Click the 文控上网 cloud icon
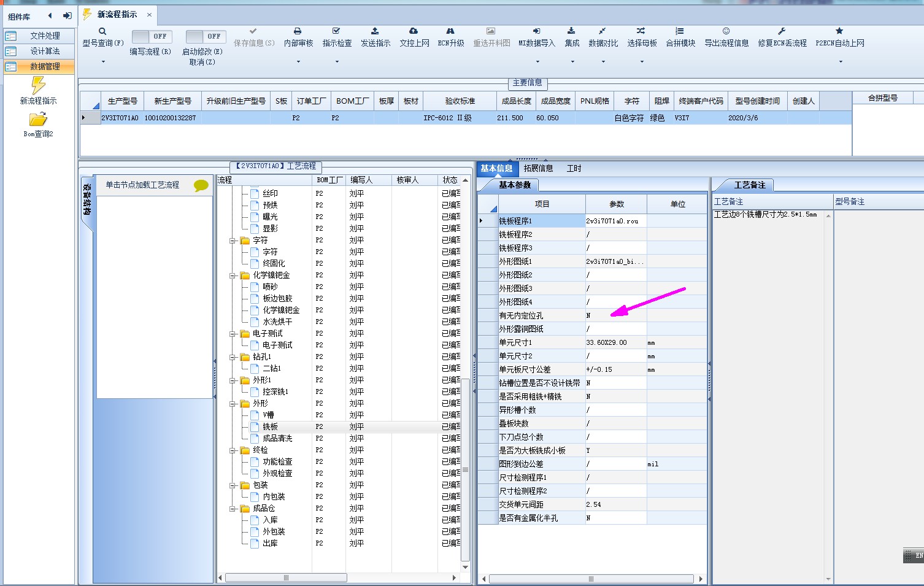 pyautogui.click(x=414, y=31)
